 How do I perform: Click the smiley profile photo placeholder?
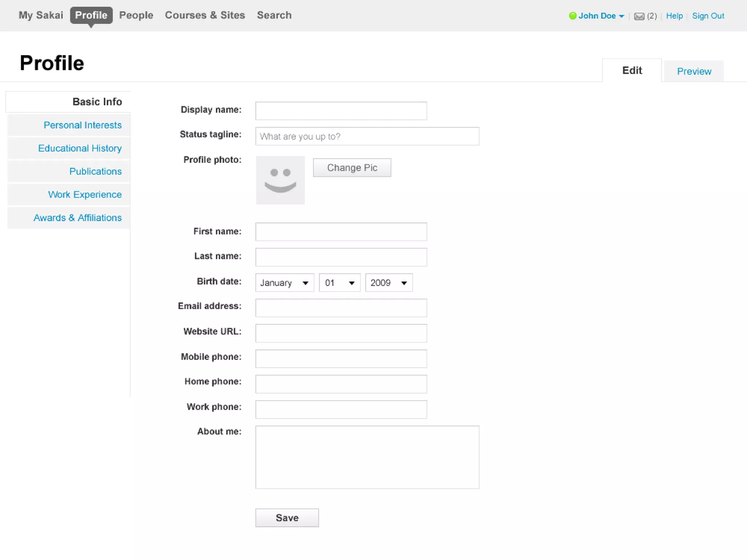(280, 180)
